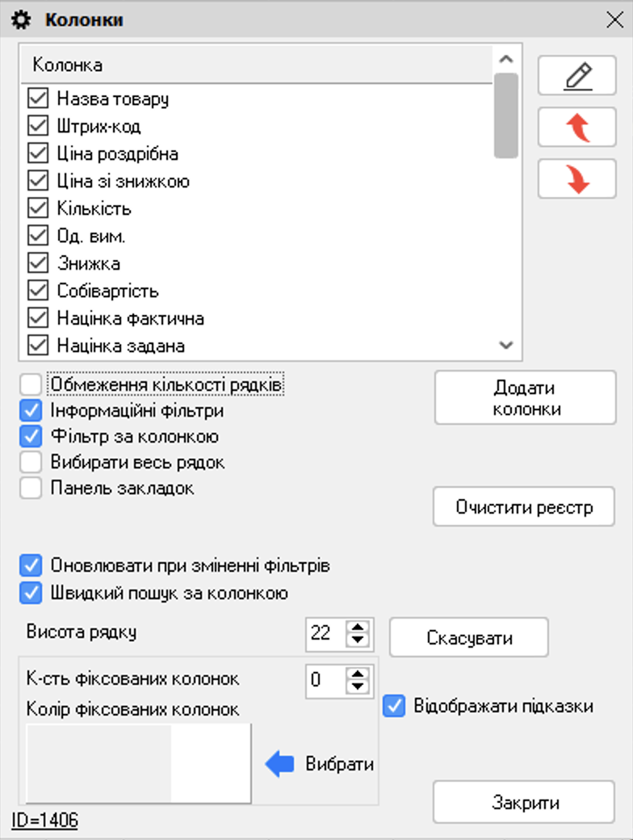Click the blue arrow next to Вибрати
The width and height of the screenshot is (633, 840).
pos(280,762)
